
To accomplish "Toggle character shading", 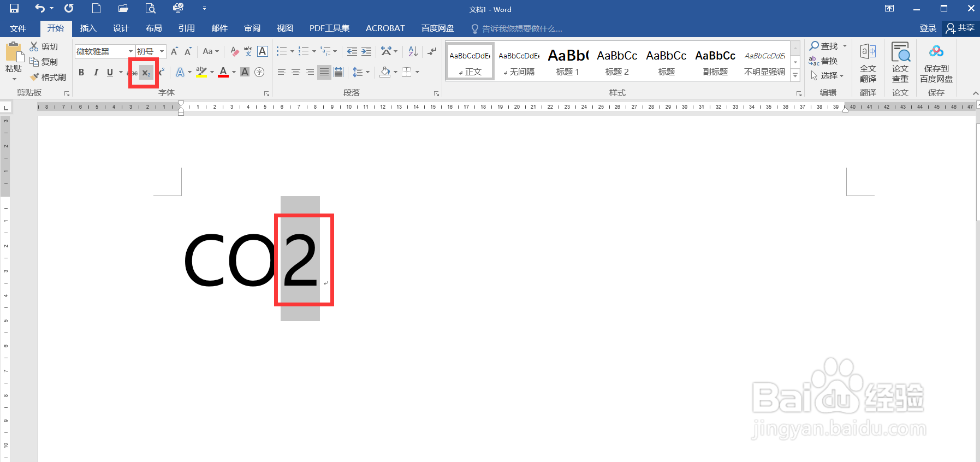I will tap(245, 72).
